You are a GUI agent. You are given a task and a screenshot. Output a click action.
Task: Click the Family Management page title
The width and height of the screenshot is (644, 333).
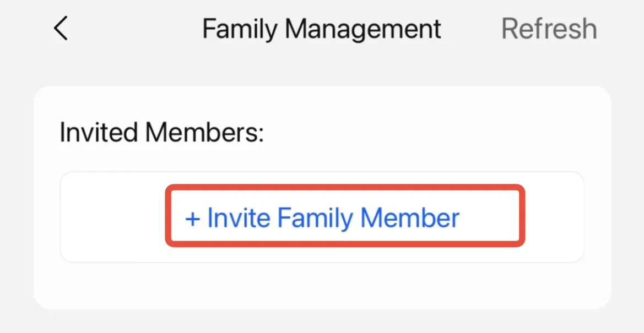point(321,29)
